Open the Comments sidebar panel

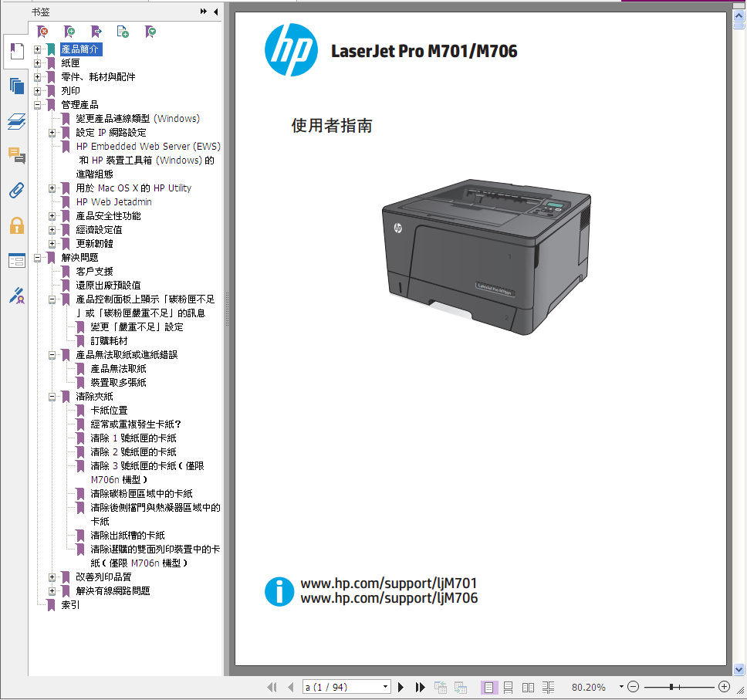(x=17, y=156)
